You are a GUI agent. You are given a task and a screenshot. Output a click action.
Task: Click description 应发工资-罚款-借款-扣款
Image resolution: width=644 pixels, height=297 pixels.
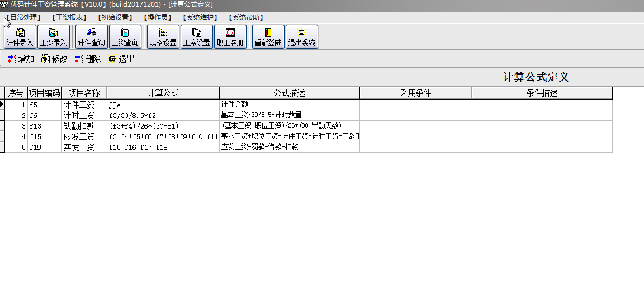tap(290, 148)
